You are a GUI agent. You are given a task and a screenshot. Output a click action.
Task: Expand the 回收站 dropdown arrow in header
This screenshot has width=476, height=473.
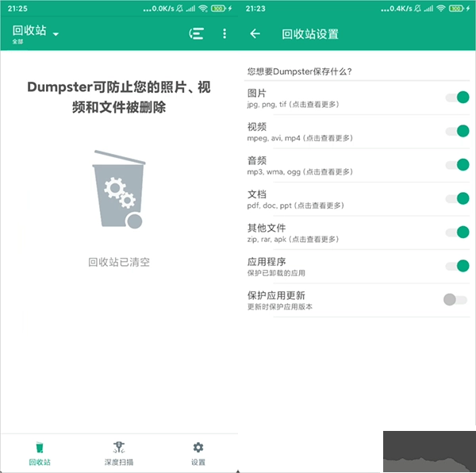pyautogui.click(x=56, y=34)
